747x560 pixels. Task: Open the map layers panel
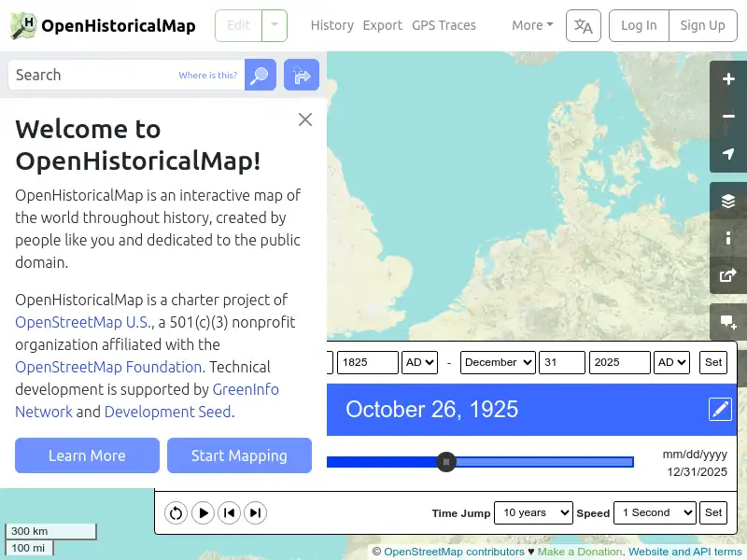pos(727,200)
